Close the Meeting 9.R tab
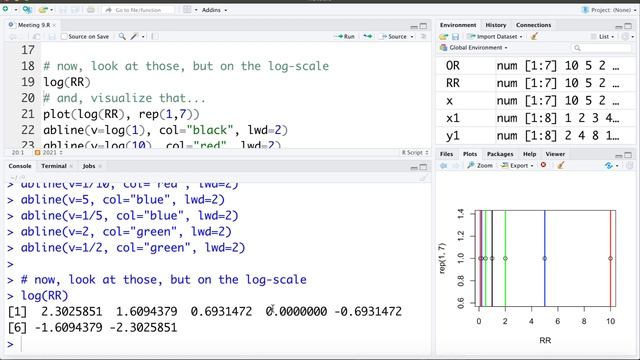This screenshot has width=640, height=360. click(x=54, y=25)
